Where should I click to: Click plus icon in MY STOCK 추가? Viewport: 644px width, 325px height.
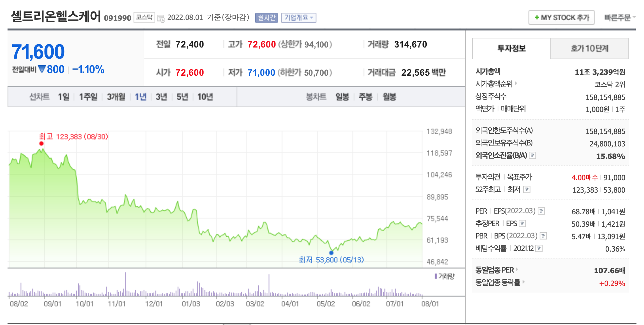(x=537, y=17)
